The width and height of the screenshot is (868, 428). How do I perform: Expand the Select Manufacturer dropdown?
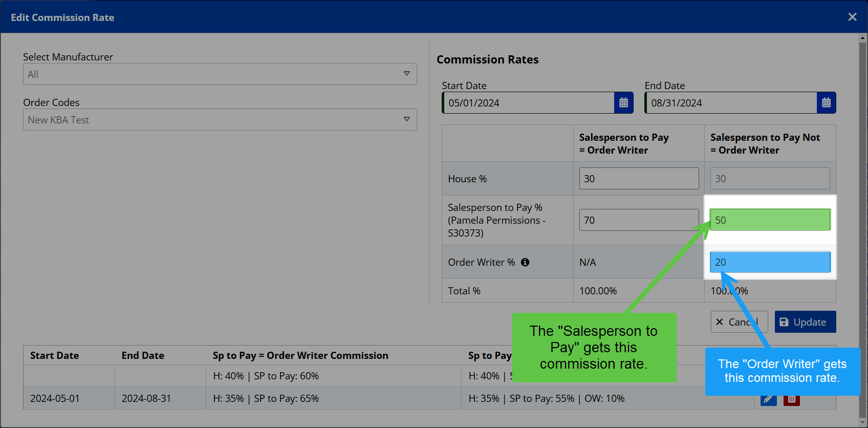tap(220, 74)
